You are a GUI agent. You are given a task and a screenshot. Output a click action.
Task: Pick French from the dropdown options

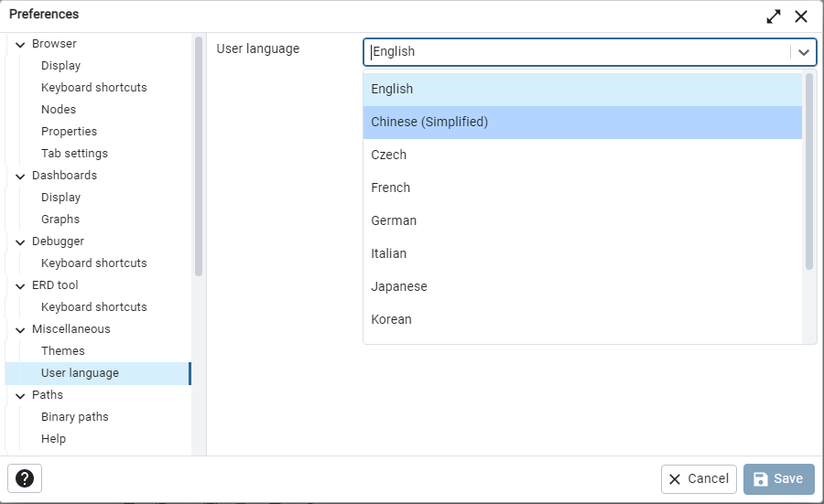click(x=391, y=188)
